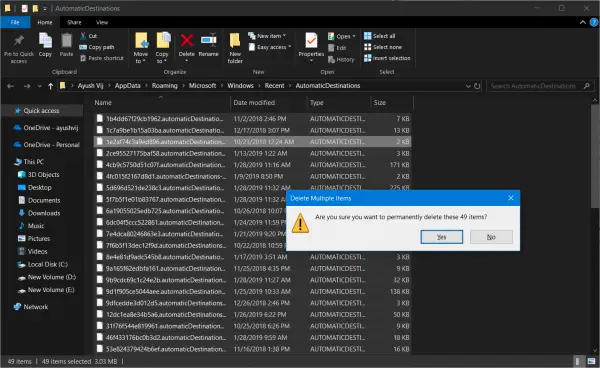Confirm deletion with the Yes button
Screen dimensions: 600x368
(442, 237)
